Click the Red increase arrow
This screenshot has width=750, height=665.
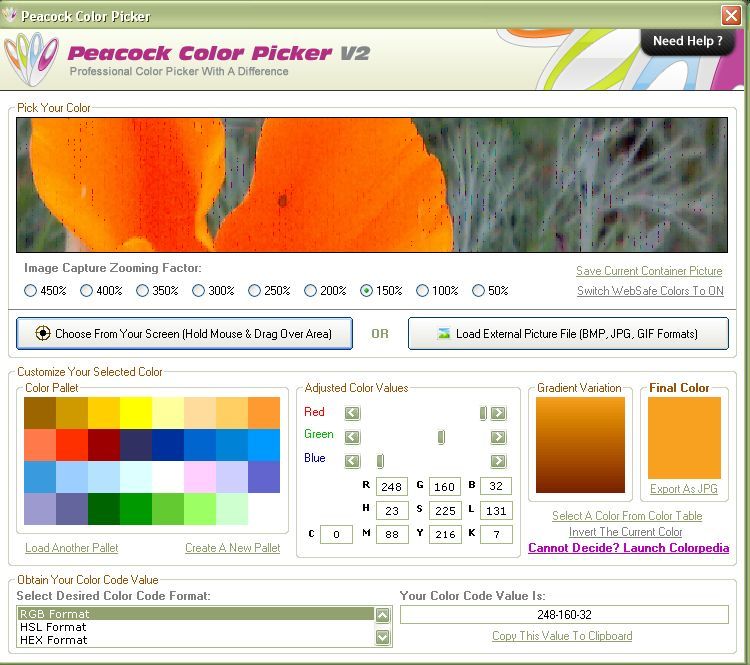(x=498, y=413)
